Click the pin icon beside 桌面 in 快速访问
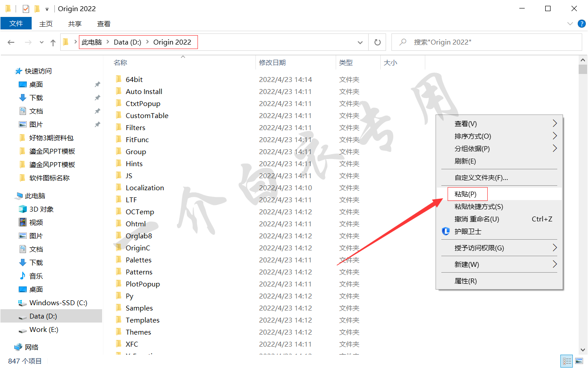This screenshot has width=588, height=368. (x=97, y=84)
